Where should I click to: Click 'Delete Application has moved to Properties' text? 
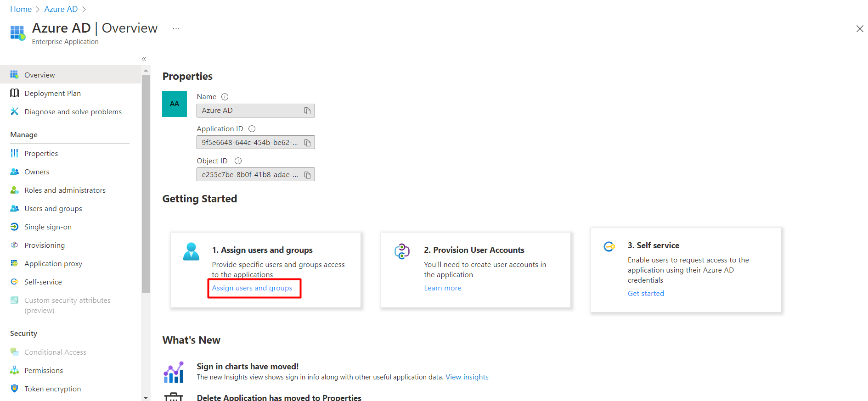coord(279,398)
